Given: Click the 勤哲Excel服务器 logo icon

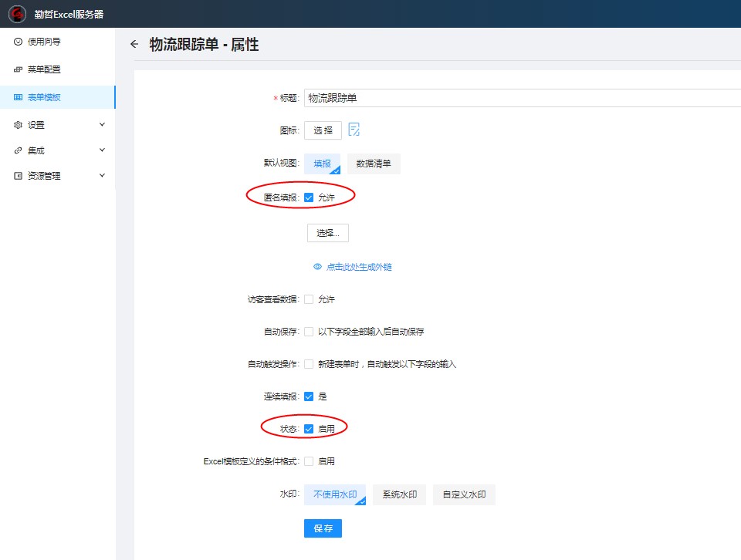Looking at the screenshot, I should coord(18,14).
